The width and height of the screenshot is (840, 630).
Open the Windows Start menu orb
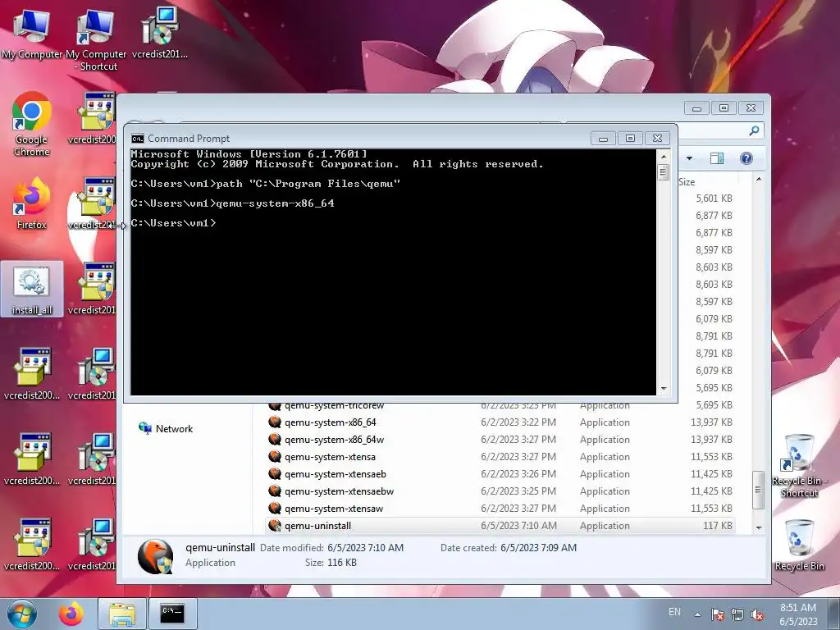(21, 614)
